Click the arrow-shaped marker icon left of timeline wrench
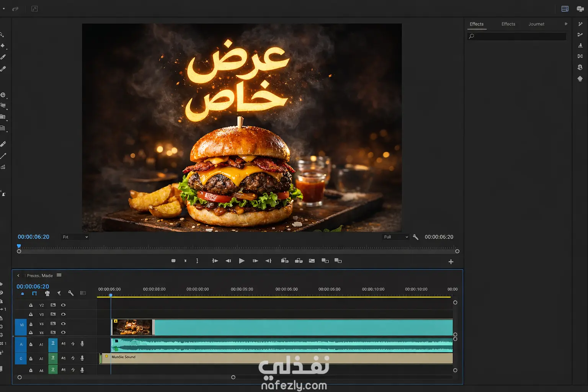The width and height of the screenshot is (588, 392). (59, 293)
